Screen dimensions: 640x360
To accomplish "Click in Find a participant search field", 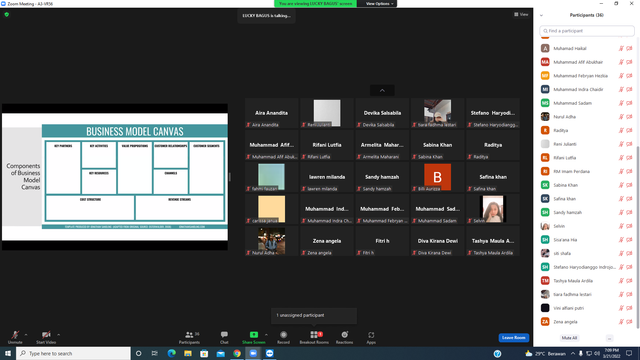I will point(587,31).
